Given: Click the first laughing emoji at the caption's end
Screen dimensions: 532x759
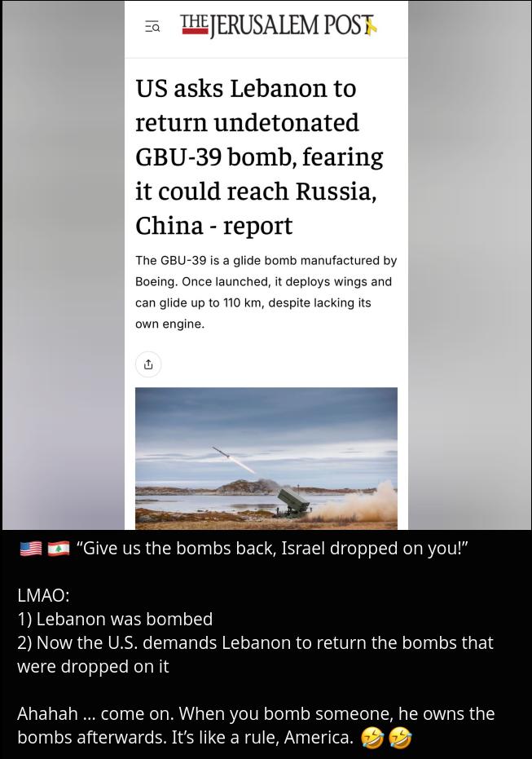Looking at the screenshot, I should [372, 738].
